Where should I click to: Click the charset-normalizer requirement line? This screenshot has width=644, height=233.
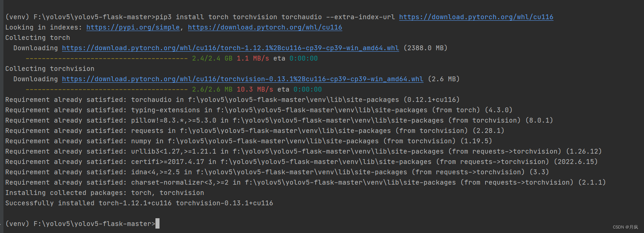[305, 182]
